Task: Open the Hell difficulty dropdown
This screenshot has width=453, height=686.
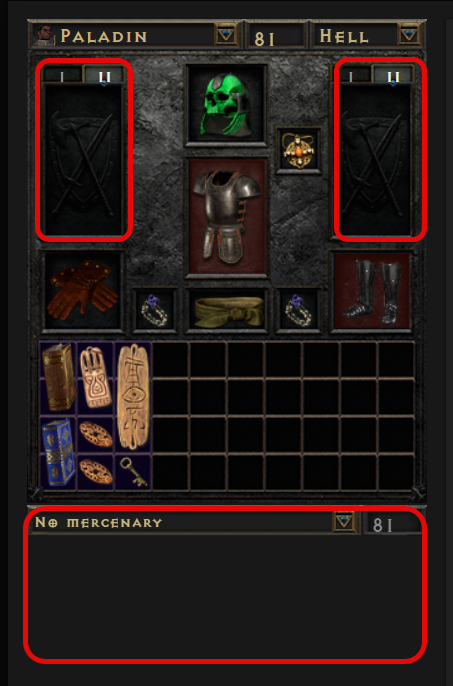Action: click(x=409, y=34)
